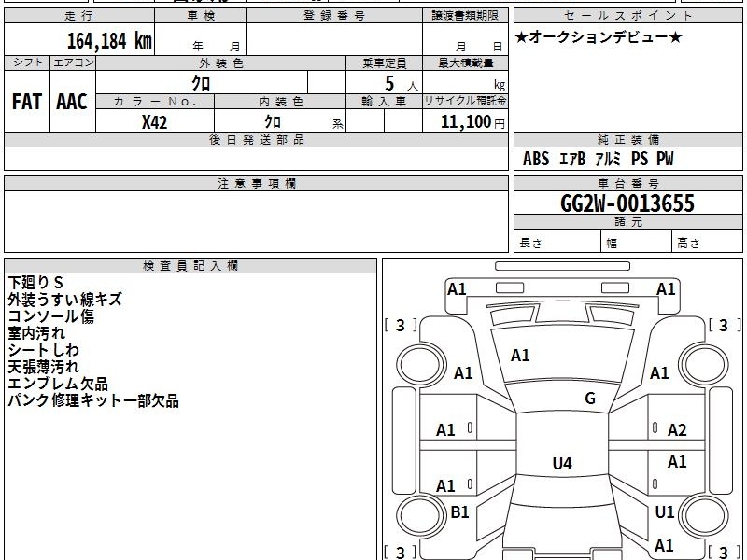Click the 外装色 header
Screen dimensions: 747x560
tap(221, 63)
